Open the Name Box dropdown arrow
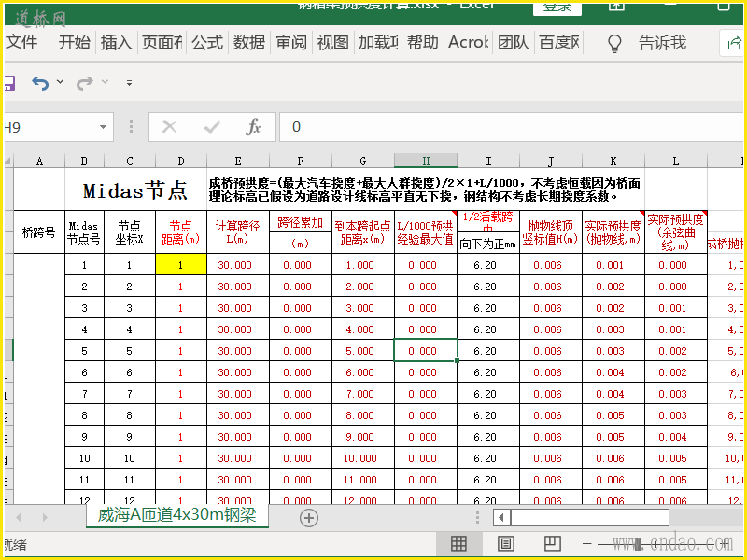747x560 pixels. point(103,127)
